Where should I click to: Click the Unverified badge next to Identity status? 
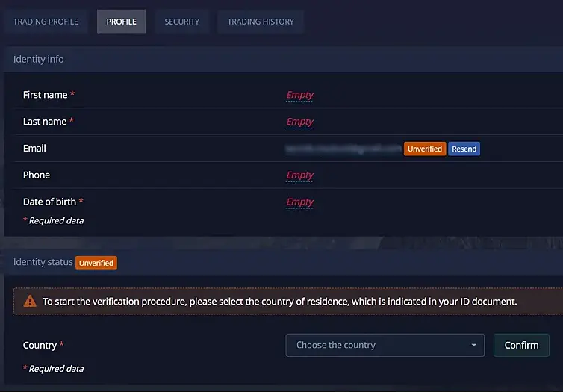point(96,263)
